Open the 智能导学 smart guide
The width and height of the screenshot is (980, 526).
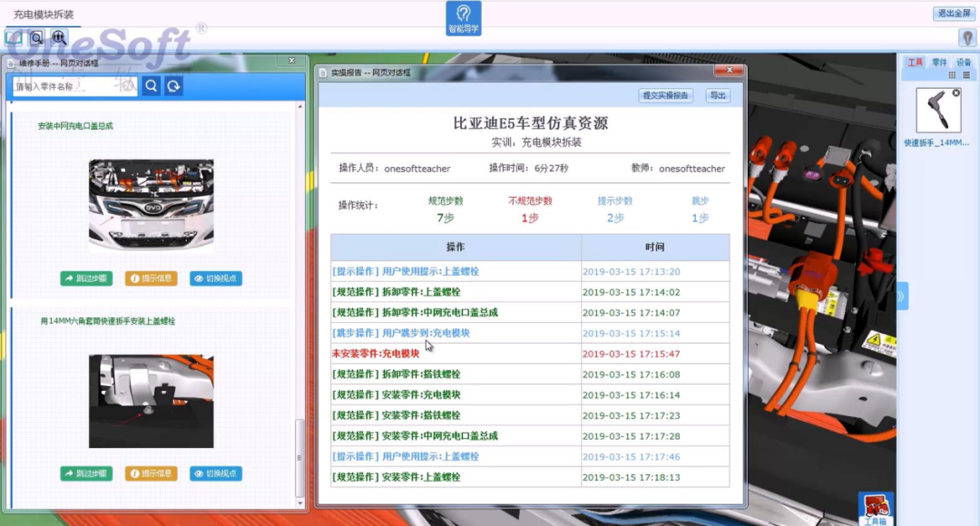464,18
